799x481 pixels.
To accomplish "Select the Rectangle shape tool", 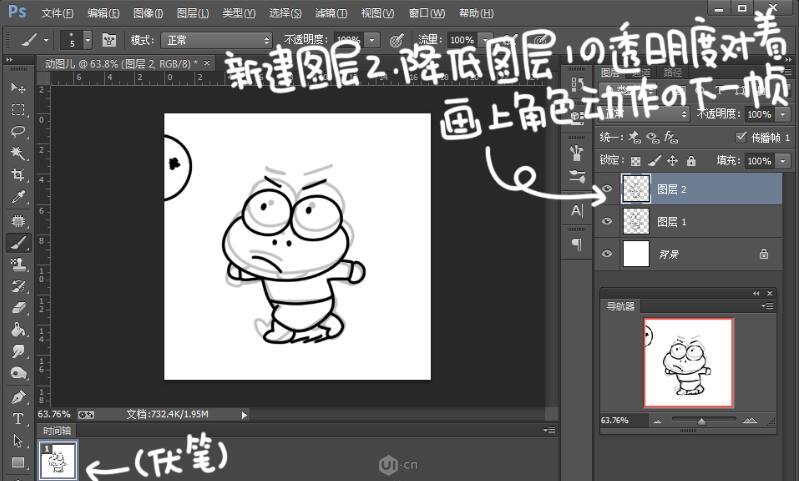I will click(x=18, y=463).
